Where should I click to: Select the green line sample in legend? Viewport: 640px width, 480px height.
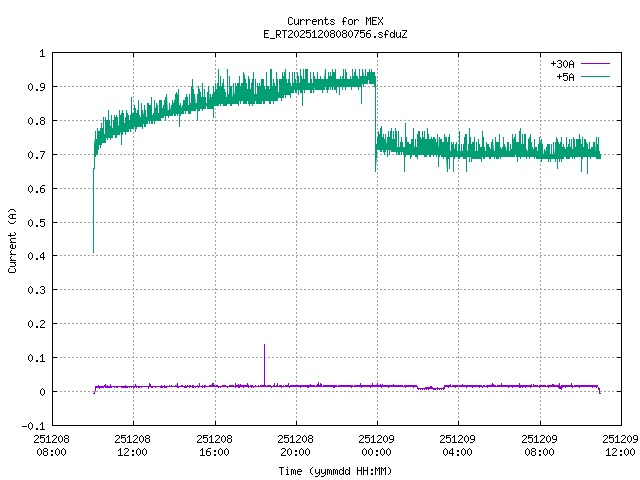[595, 75]
